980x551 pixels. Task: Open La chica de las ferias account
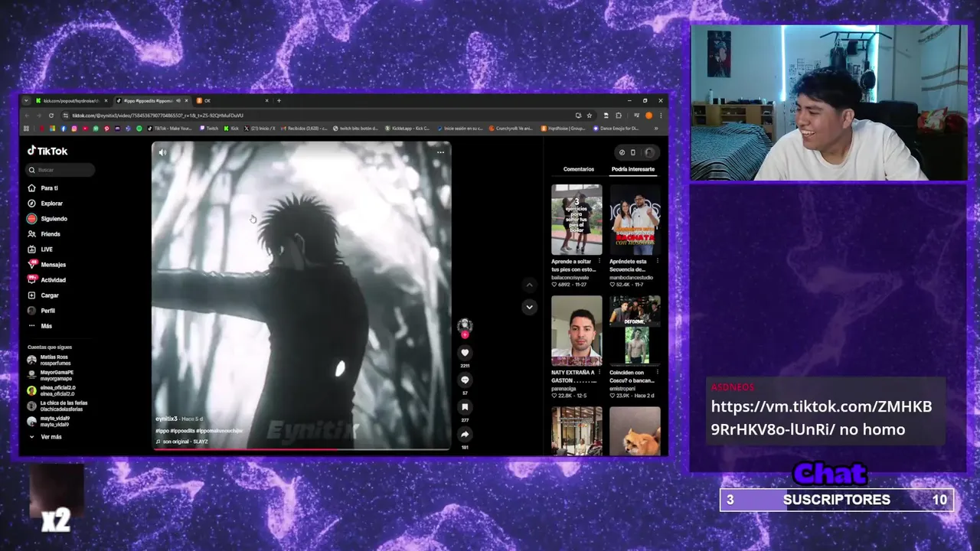57,406
